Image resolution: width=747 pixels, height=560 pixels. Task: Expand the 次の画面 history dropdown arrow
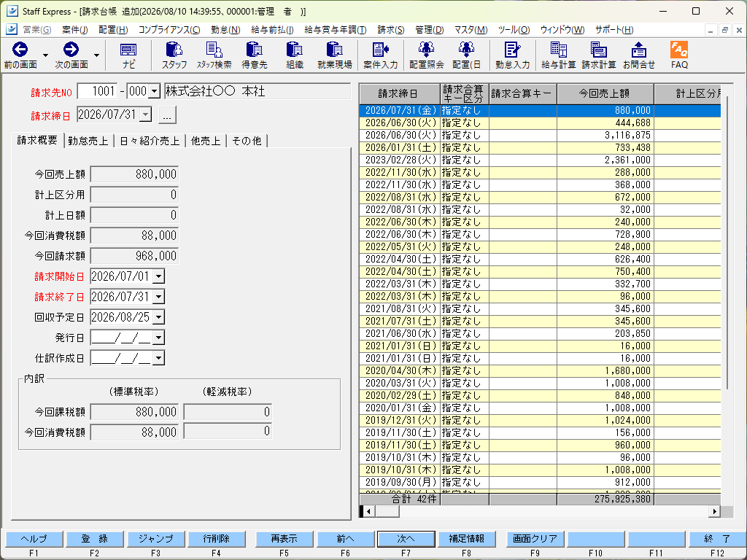point(97,55)
